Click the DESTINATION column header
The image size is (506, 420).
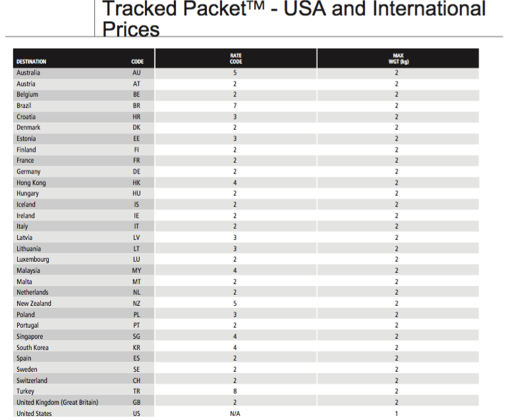point(32,62)
